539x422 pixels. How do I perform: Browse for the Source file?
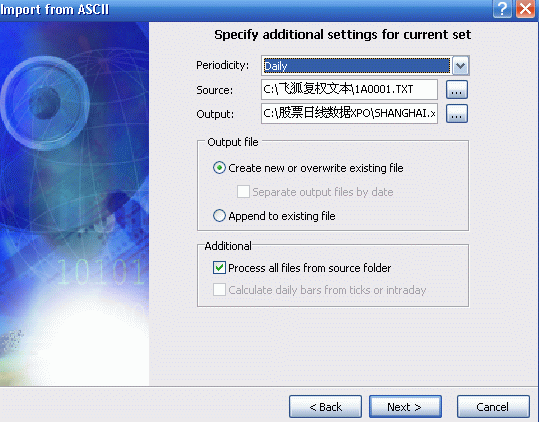click(456, 90)
